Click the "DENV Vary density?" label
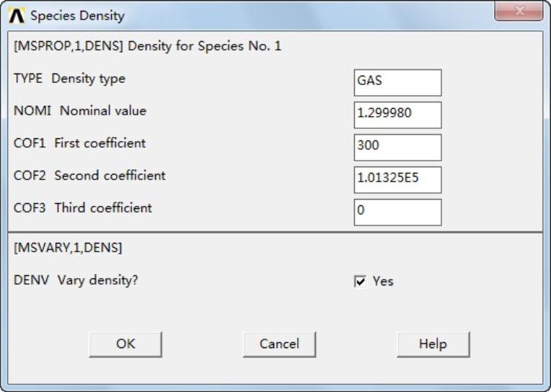The width and height of the screenshot is (551, 392). (76, 280)
